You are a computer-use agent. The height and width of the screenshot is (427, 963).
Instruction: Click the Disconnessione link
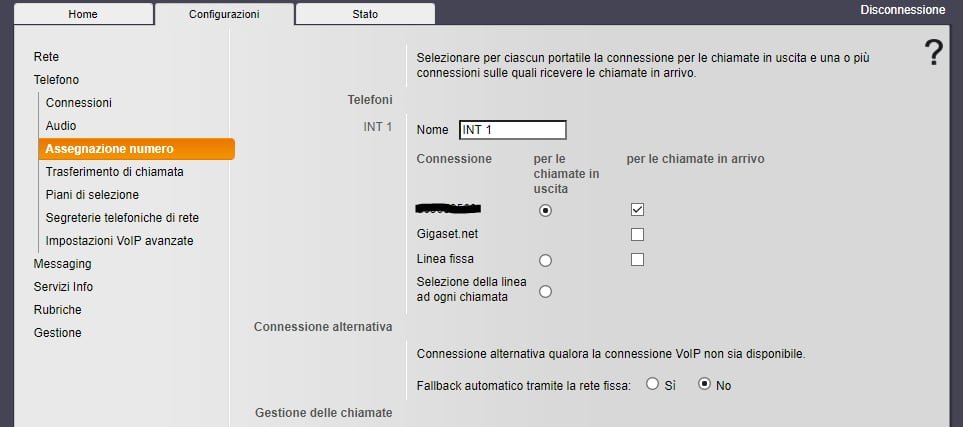coord(903,10)
